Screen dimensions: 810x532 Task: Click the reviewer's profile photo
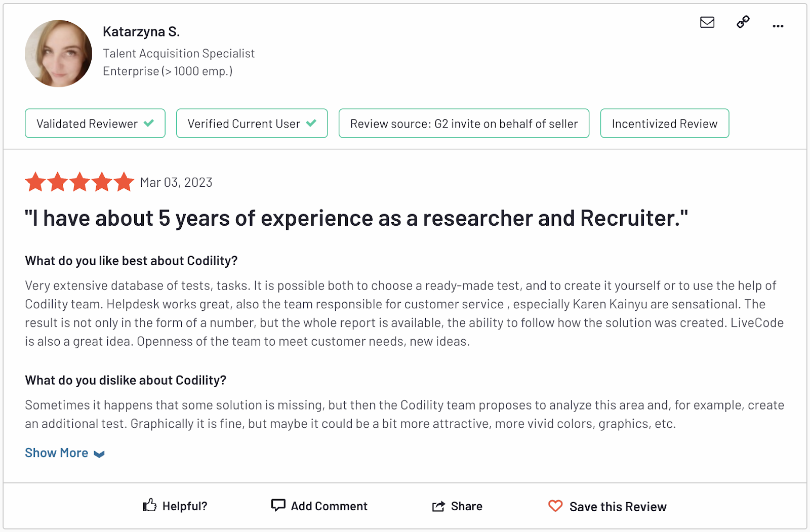[58, 54]
